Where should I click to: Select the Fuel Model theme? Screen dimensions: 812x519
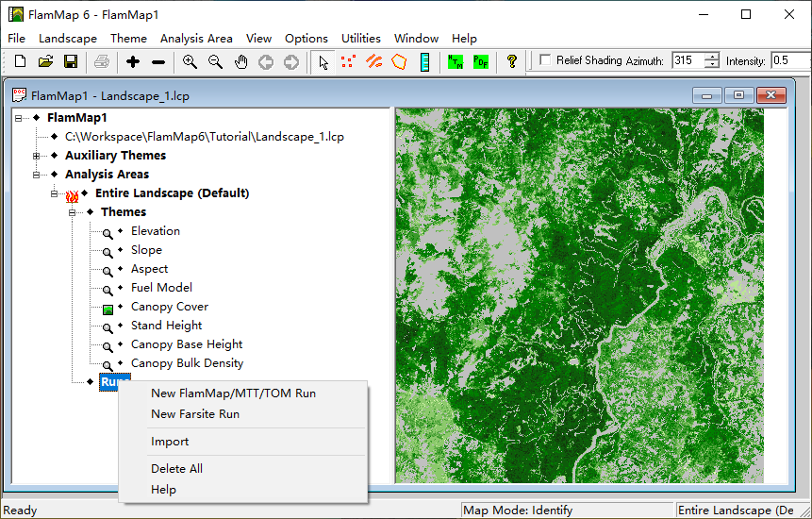[161, 288]
